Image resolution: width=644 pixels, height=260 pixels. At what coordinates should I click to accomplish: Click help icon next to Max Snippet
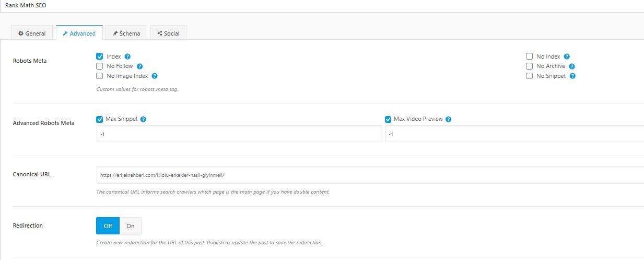pos(143,119)
